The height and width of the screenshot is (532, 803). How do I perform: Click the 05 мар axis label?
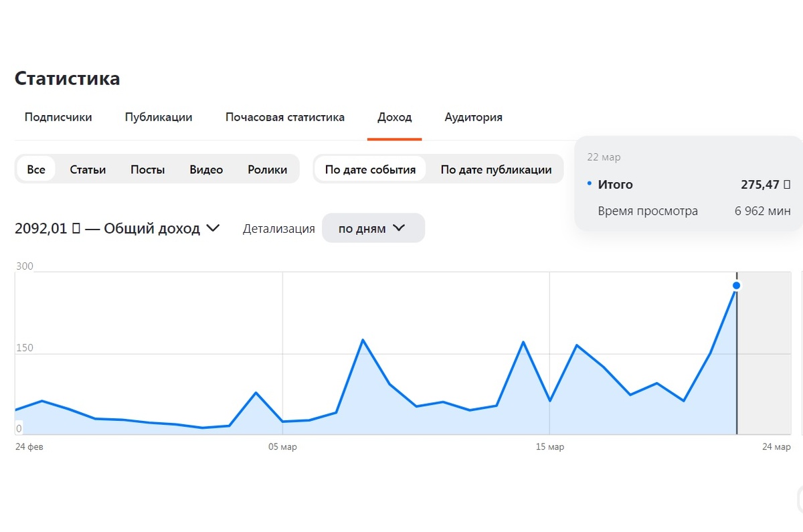click(282, 447)
